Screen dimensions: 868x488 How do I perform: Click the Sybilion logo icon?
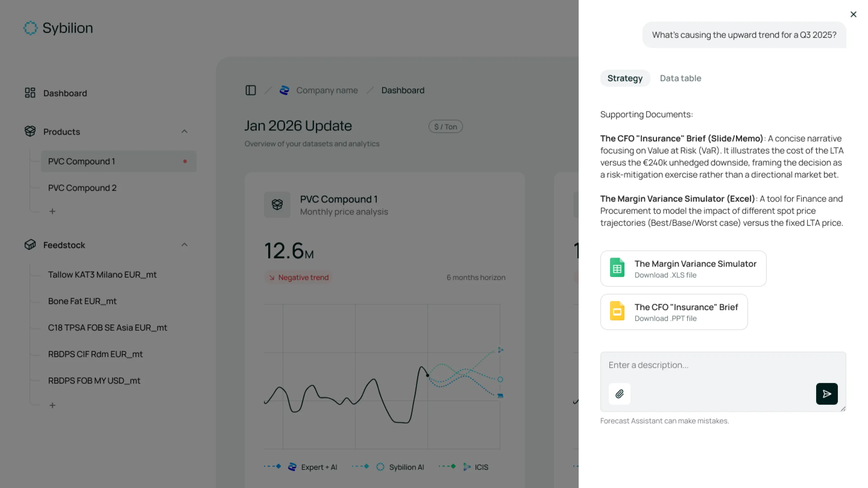(30, 28)
